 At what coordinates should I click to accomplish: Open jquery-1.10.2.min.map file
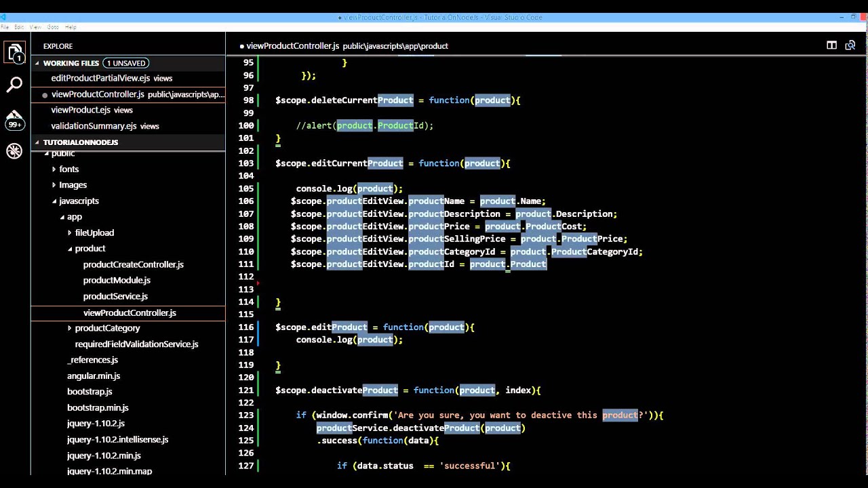(109, 471)
